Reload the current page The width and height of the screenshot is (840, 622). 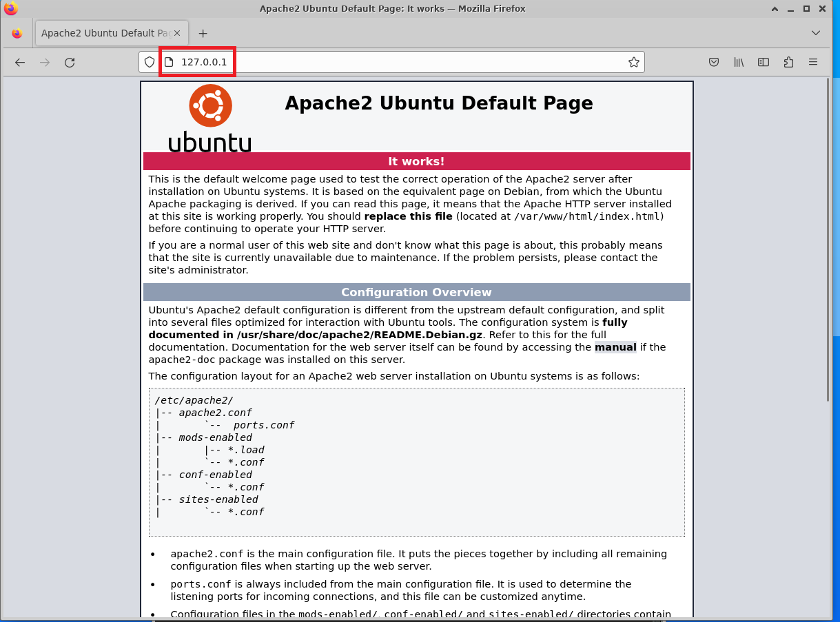70,62
